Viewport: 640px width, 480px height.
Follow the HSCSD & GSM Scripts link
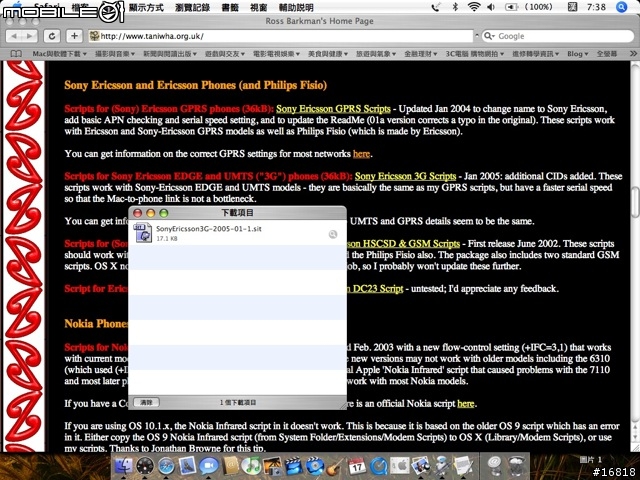(404, 244)
